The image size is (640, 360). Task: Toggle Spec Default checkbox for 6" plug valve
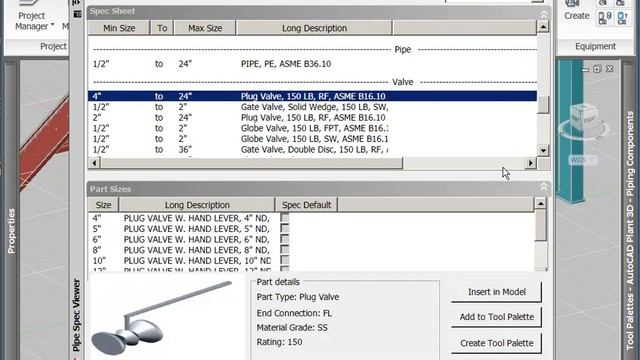(284, 239)
